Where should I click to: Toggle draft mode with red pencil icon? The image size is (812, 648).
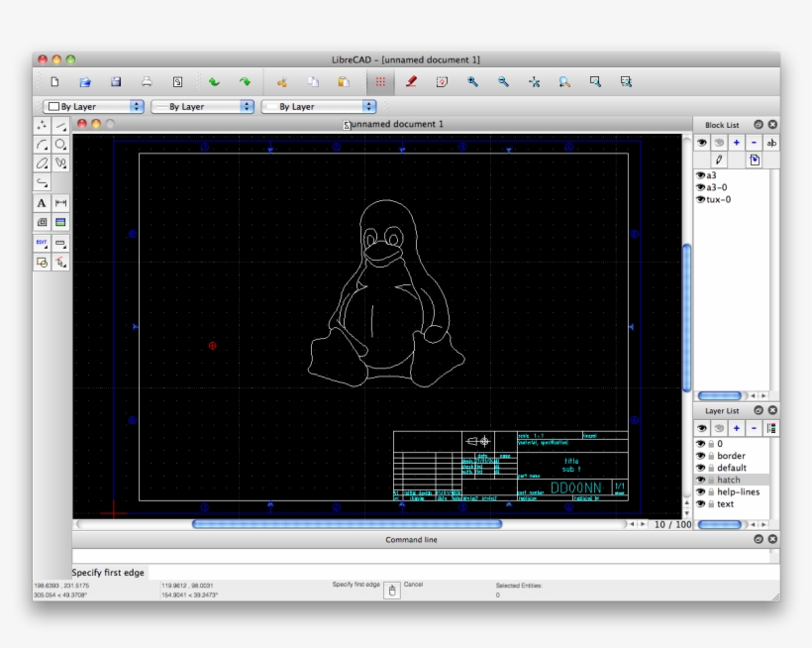[411, 82]
